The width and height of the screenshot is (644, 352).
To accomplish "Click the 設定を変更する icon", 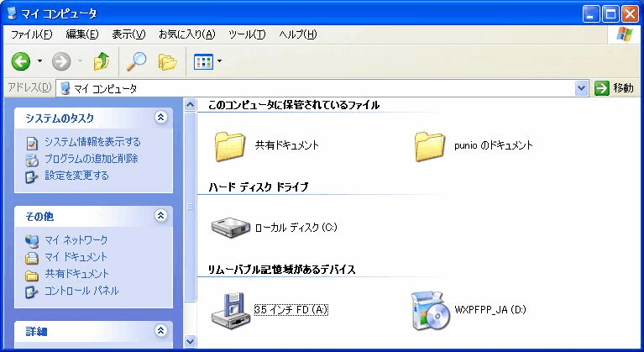I will click(x=32, y=176).
